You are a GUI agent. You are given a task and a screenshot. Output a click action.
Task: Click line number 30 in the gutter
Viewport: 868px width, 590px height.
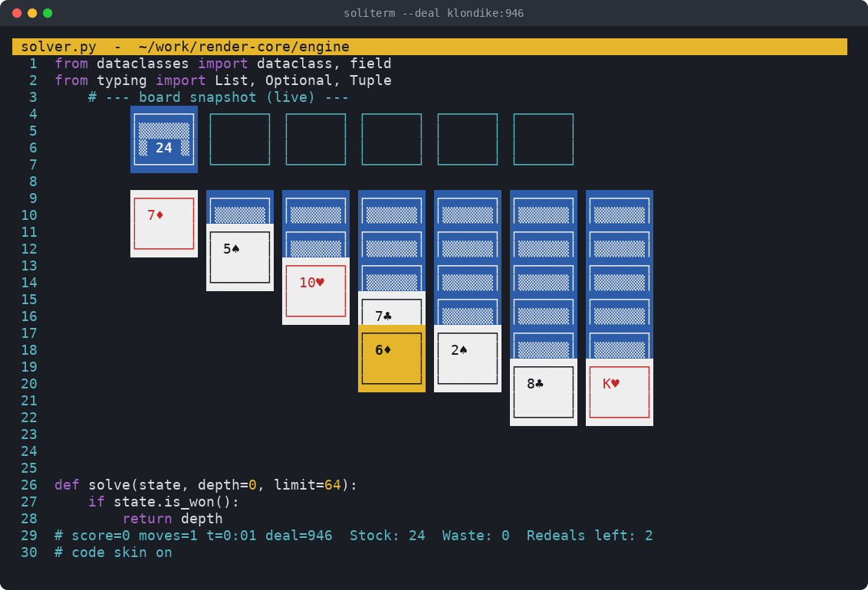pos(29,552)
